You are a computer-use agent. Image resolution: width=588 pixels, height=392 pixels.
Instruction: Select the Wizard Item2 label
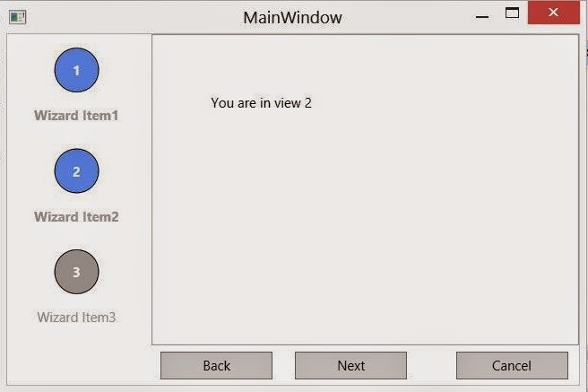pyautogui.click(x=76, y=217)
